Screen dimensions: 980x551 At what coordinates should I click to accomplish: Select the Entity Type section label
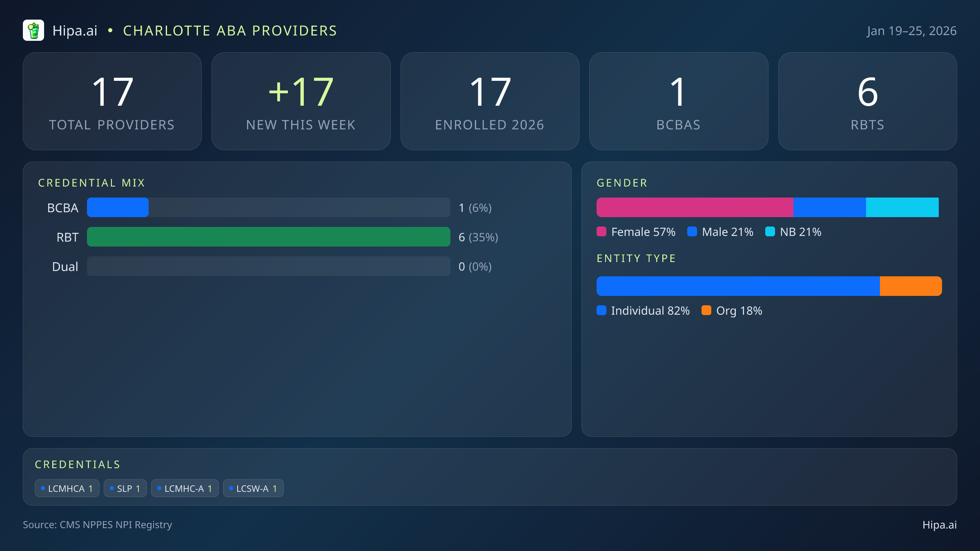tap(636, 258)
